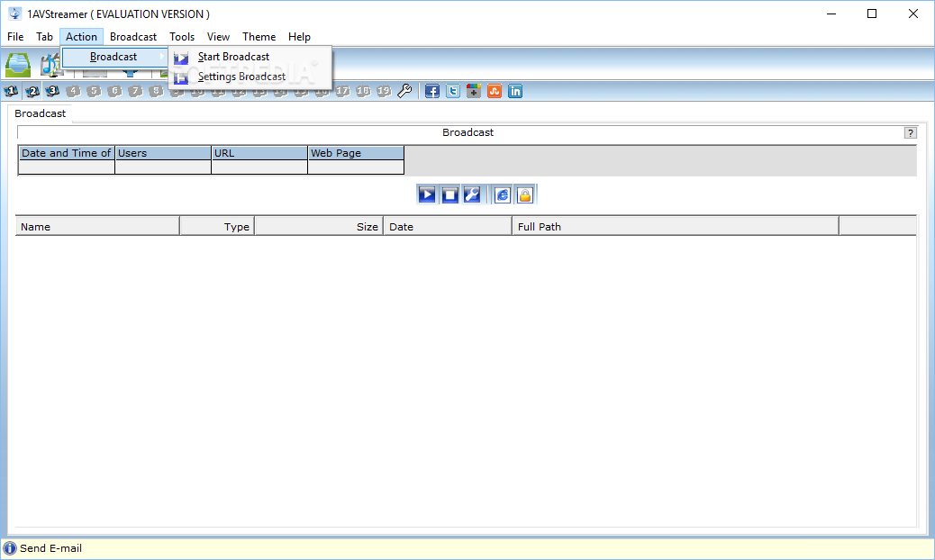Open the wrench settings icon in tab bar

point(404,91)
